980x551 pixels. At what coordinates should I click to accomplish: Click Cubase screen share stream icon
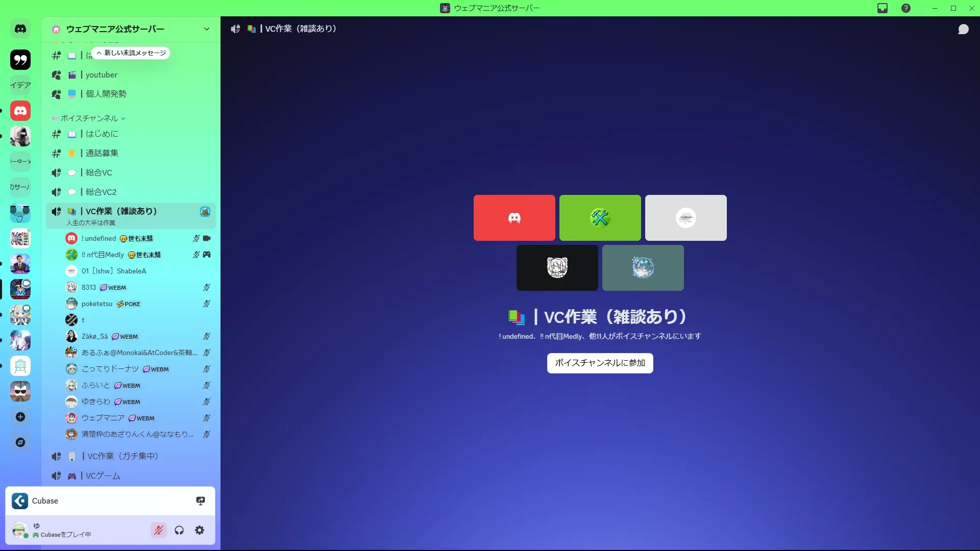pyautogui.click(x=201, y=500)
